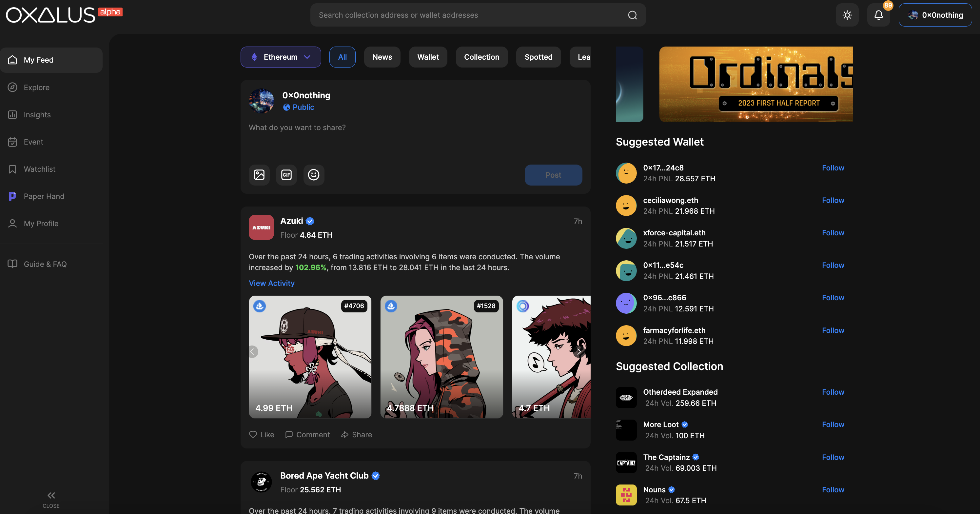Click the "What do you want to share?" box

point(416,128)
